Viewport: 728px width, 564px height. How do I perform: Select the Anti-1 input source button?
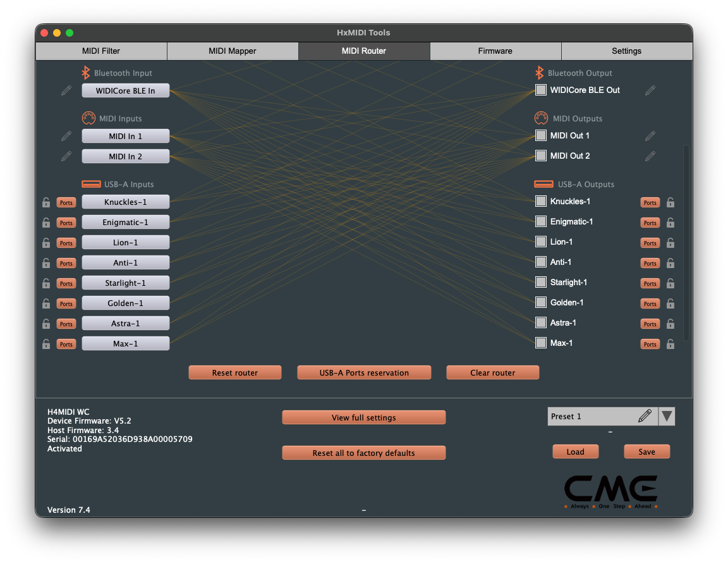(x=126, y=262)
